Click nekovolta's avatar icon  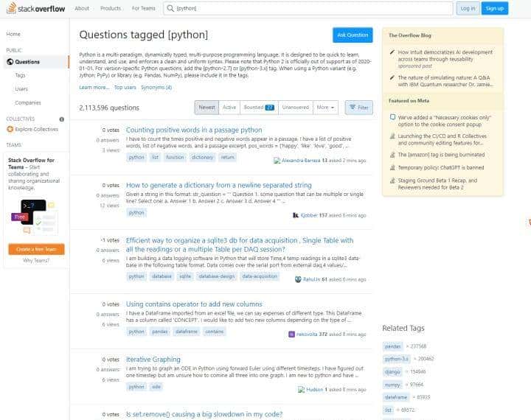coord(291,335)
